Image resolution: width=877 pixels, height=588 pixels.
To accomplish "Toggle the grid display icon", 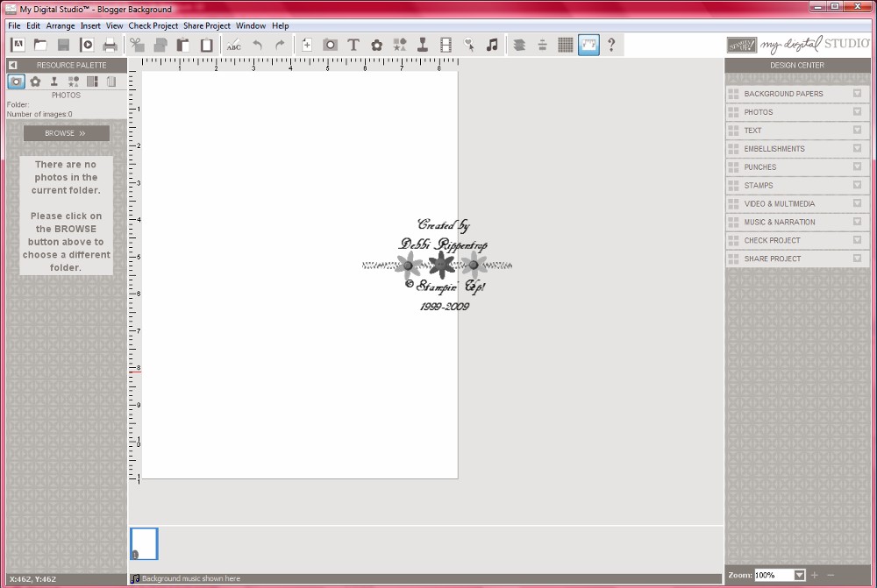I will 566,45.
